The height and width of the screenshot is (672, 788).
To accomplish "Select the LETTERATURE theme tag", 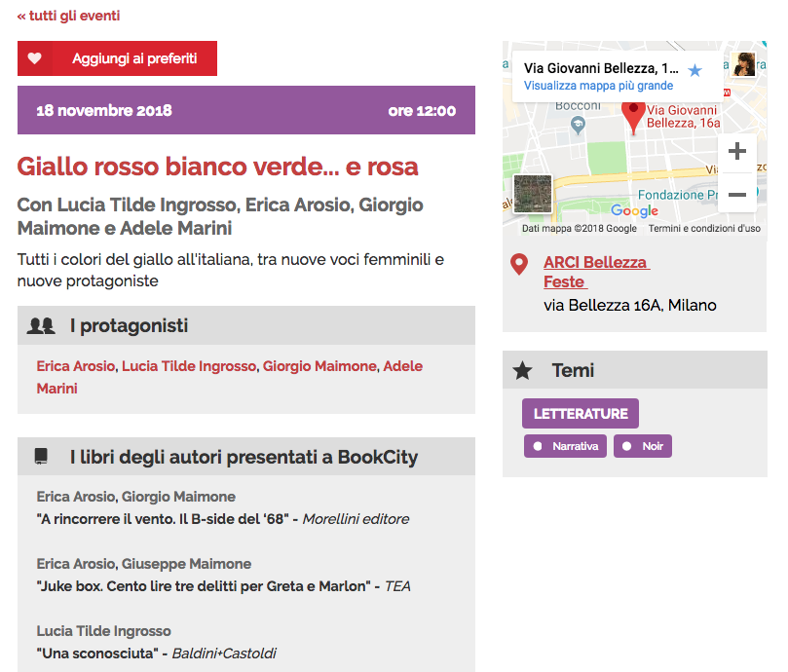I will click(581, 414).
